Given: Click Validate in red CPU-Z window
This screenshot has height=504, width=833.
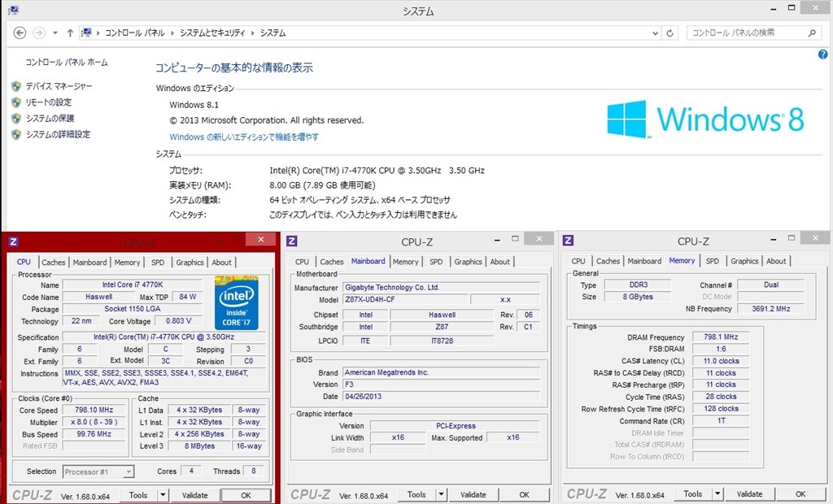Looking at the screenshot, I should 195,495.
